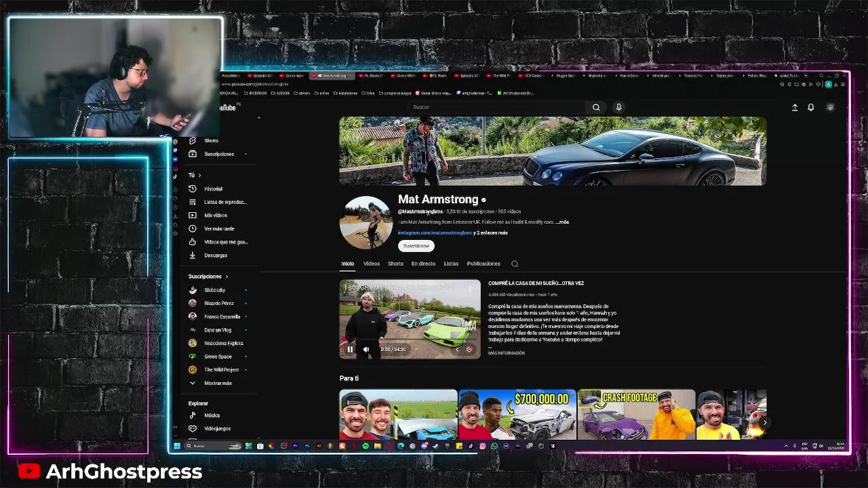Pause the featured video
Screen dimensions: 868x488
[350, 349]
